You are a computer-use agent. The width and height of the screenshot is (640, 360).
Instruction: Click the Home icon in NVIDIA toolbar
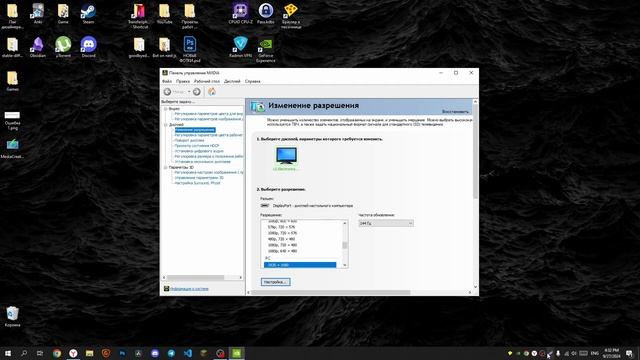(x=212, y=92)
